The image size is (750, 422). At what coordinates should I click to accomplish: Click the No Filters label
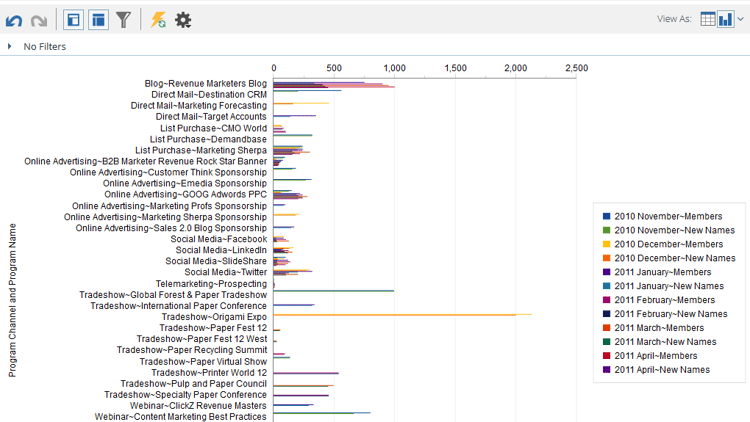pyautogui.click(x=44, y=46)
